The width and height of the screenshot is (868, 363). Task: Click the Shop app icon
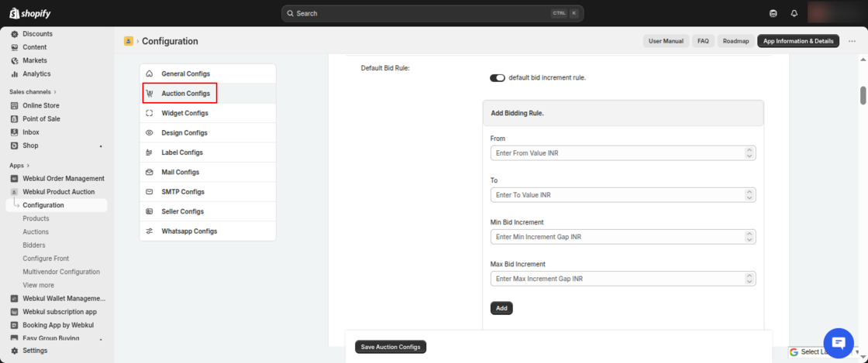click(15, 146)
